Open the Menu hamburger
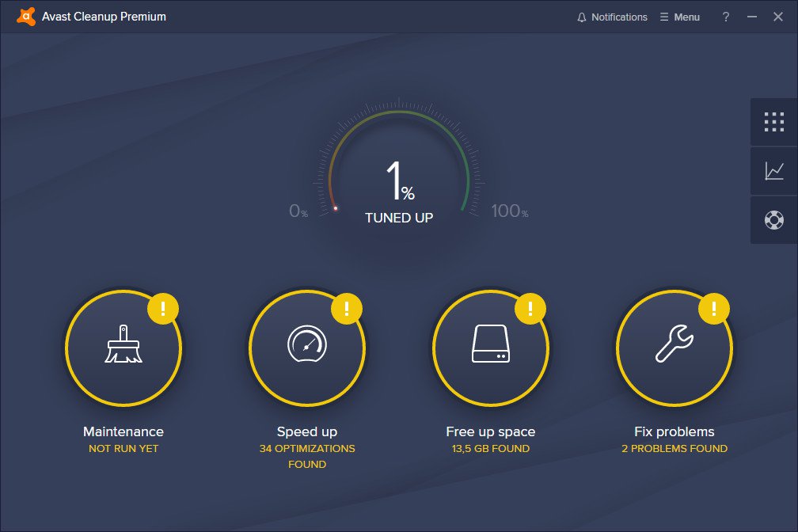Screen dimensions: 798x532 coord(680,17)
